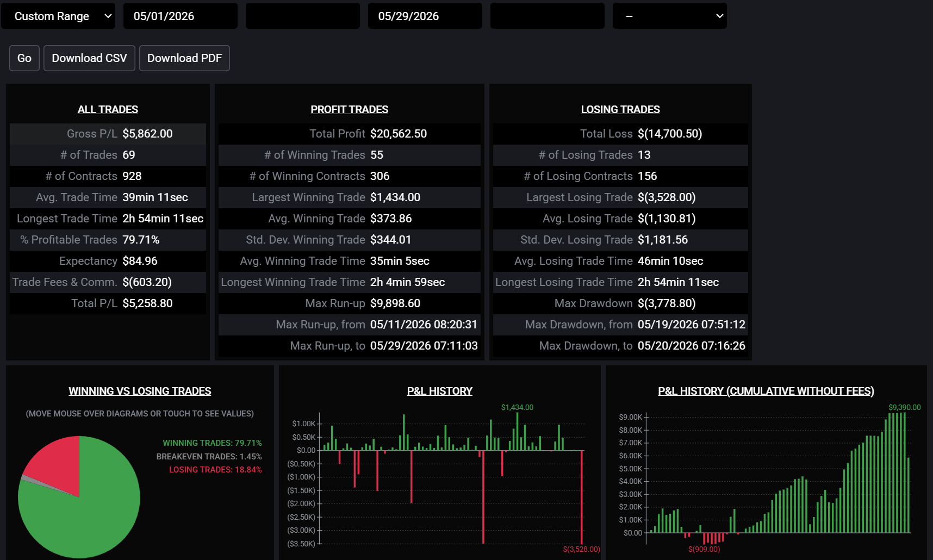
Task: Click Download PDF button
Action: tap(184, 58)
